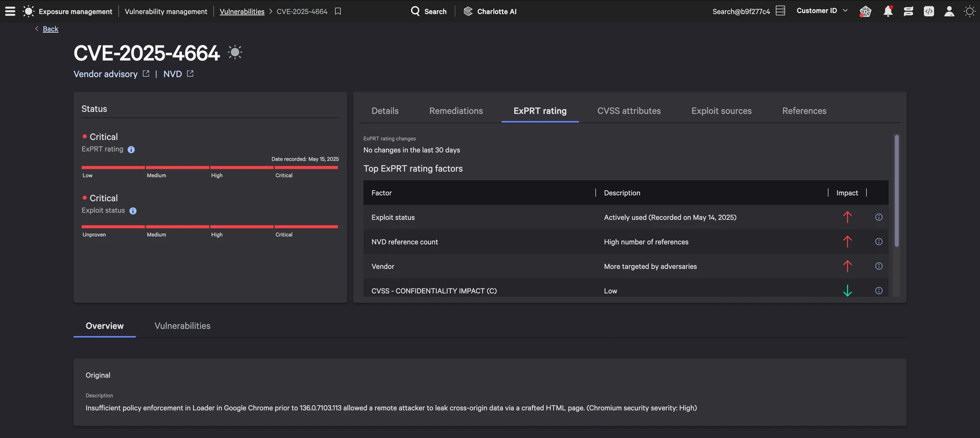Click the ExPRT factors panel scrollbar
The image size is (980, 438).
click(897, 191)
